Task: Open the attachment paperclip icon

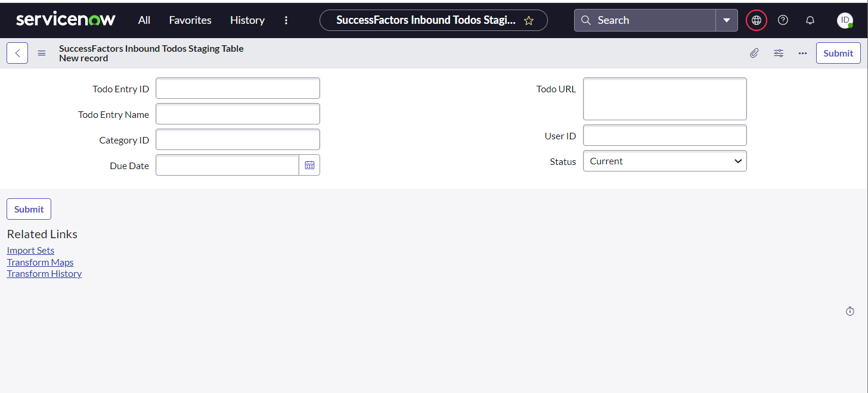Action: tap(754, 53)
